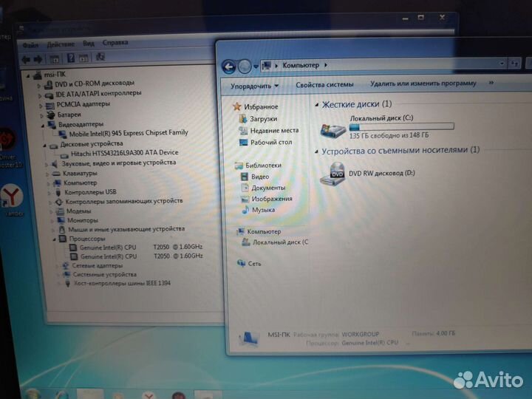Show more toolbar commands chevron

[x=491, y=83]
